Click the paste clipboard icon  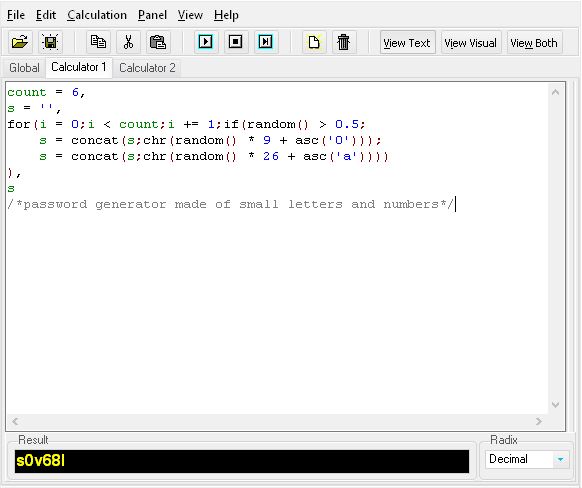tap(158, 42)
